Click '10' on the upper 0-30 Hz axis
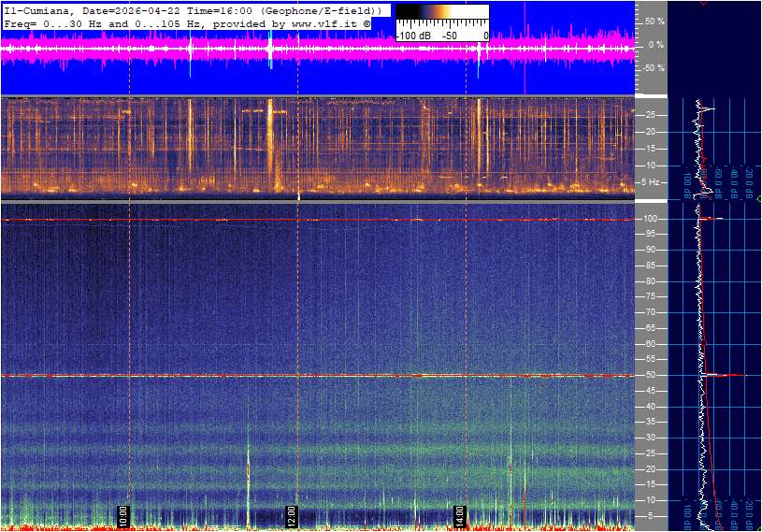The image size is (762, 532). point(651,165)
